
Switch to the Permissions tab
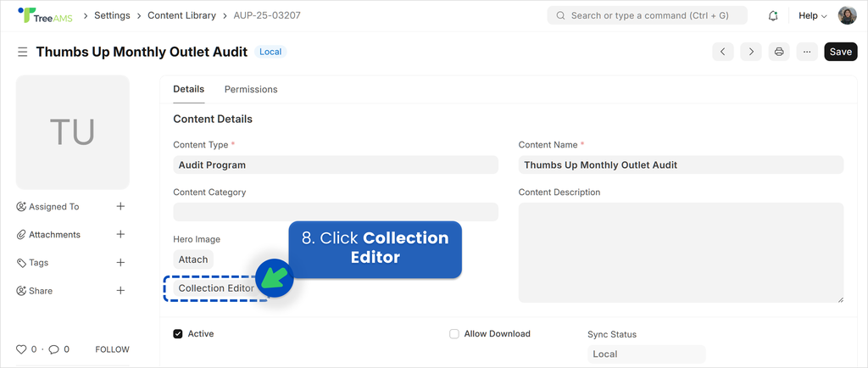251,89
